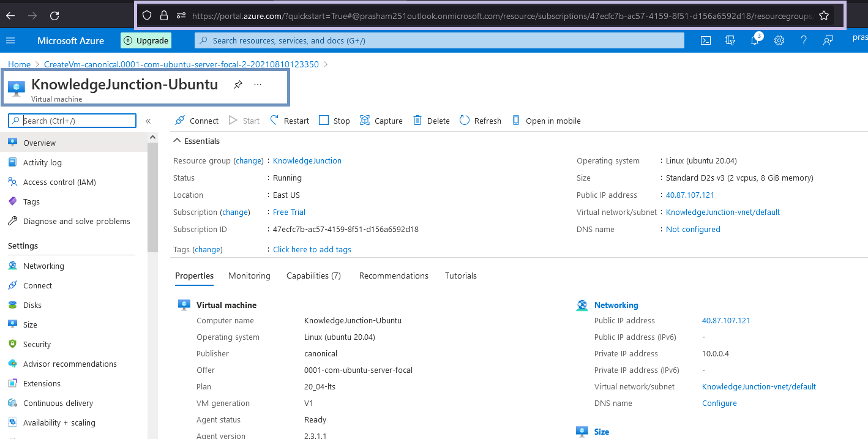Switch to the Recommendations tab
Image resolution: width=868 pixels, height=439 pixels.
tap(394, 276)
